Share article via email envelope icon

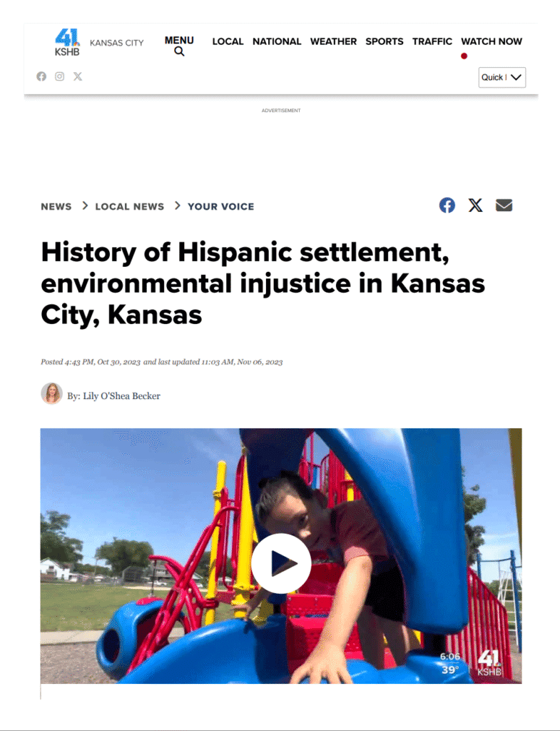pos(504,205)
